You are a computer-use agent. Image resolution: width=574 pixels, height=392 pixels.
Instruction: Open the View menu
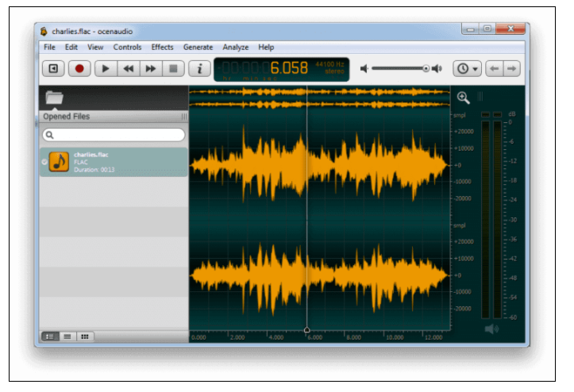(95, 48)
